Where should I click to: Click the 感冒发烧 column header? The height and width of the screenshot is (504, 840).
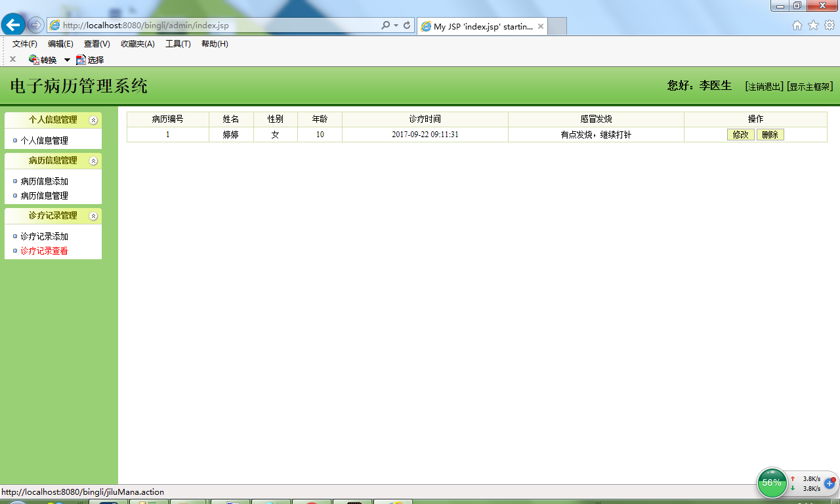pyautogui.click(x=596, y=119)
